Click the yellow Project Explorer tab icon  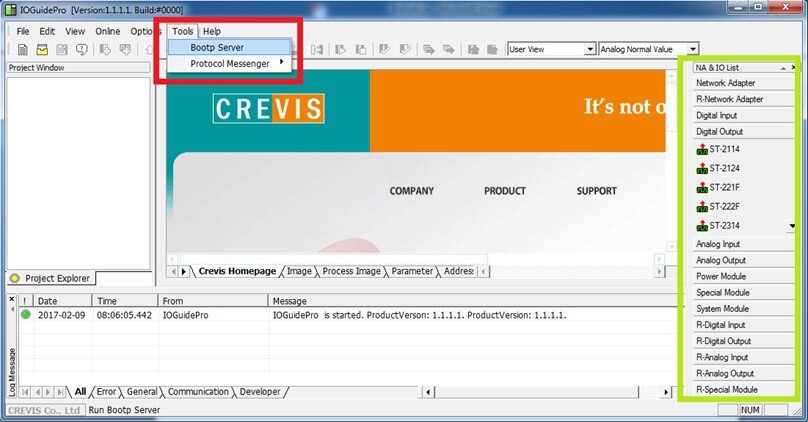pos(15,278)
